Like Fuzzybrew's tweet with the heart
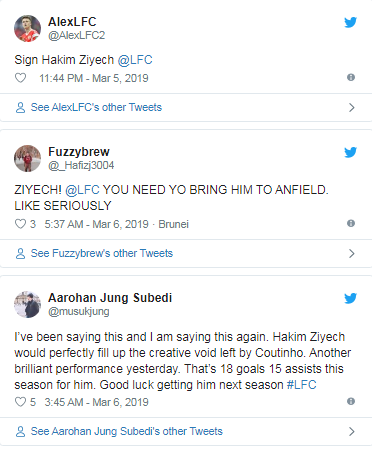 (x=20, y=224)
